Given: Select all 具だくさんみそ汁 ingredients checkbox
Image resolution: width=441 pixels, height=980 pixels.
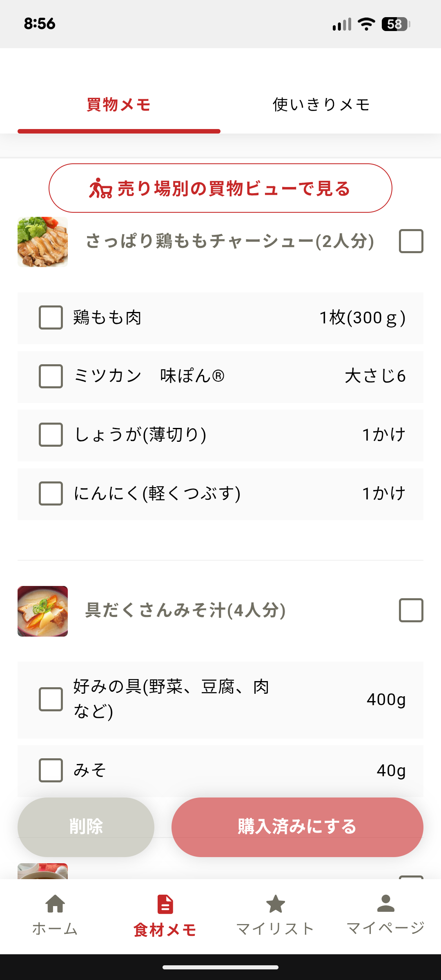Looking at the screenshot, I should tap(411, 610).
